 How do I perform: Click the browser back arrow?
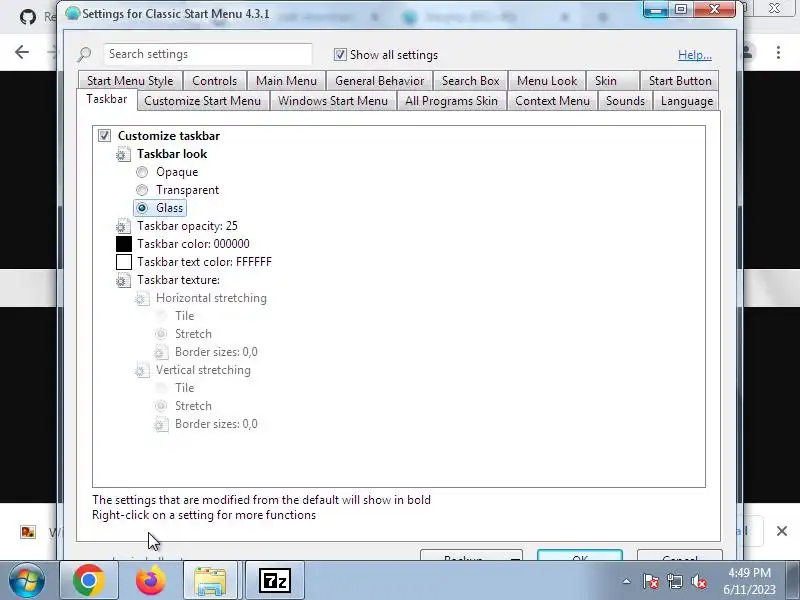coord(22,52)
